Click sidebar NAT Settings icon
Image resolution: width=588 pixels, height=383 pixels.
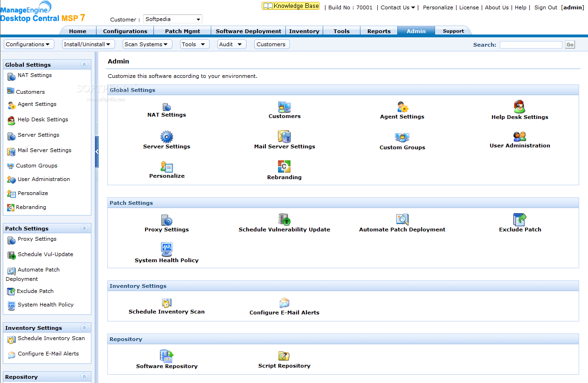click(12, 77)
